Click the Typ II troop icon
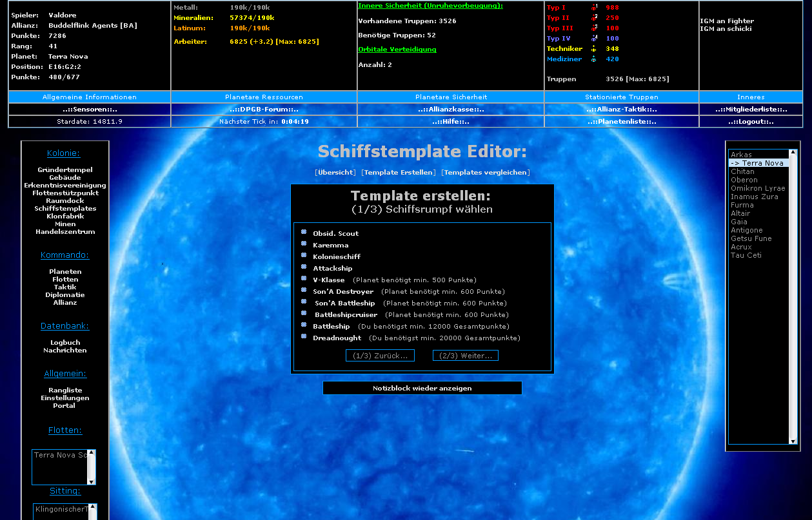Screen dimensions: 812x520 595,18
